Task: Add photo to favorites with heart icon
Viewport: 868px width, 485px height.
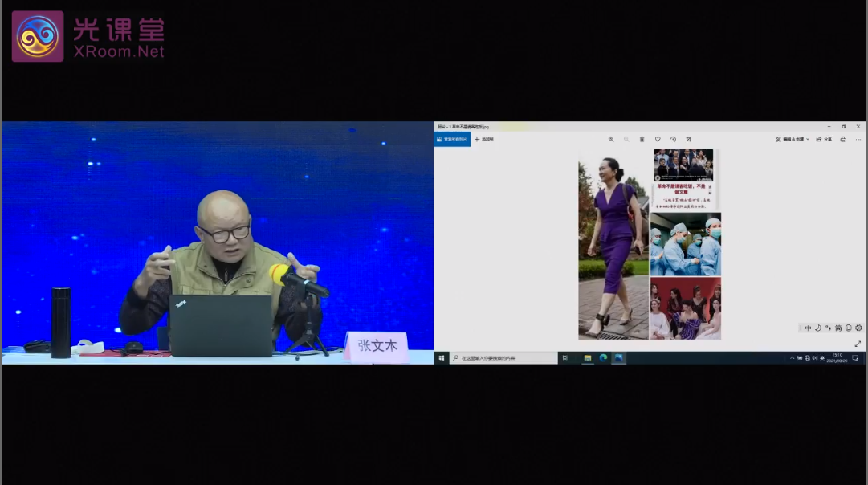Action: click(658, 139)
